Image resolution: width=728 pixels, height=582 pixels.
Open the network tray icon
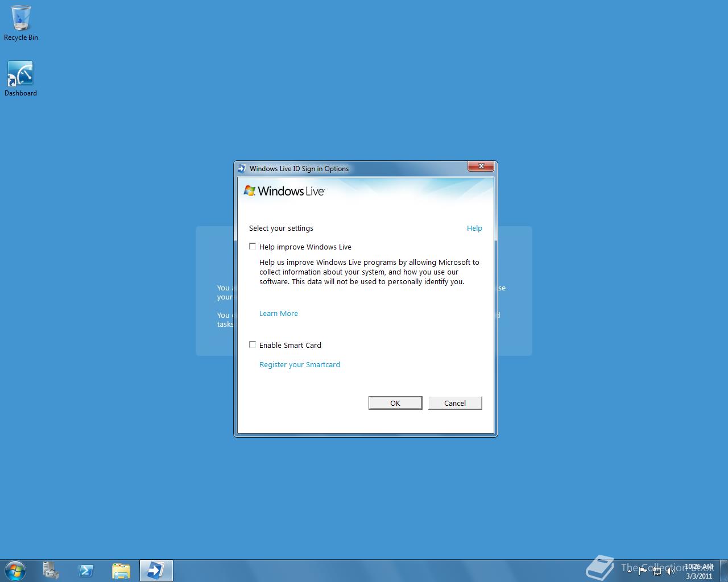(x=657, y=571)
